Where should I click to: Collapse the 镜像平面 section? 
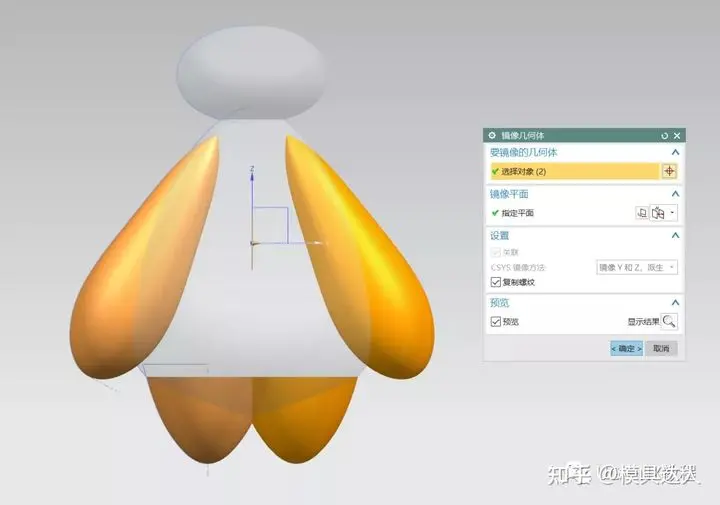[x=675, y=194]
